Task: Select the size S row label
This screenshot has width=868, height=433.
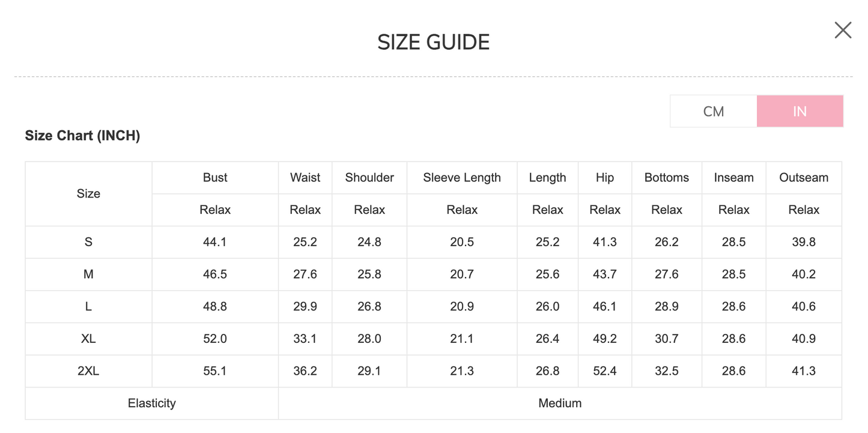Action: [88, 242]
